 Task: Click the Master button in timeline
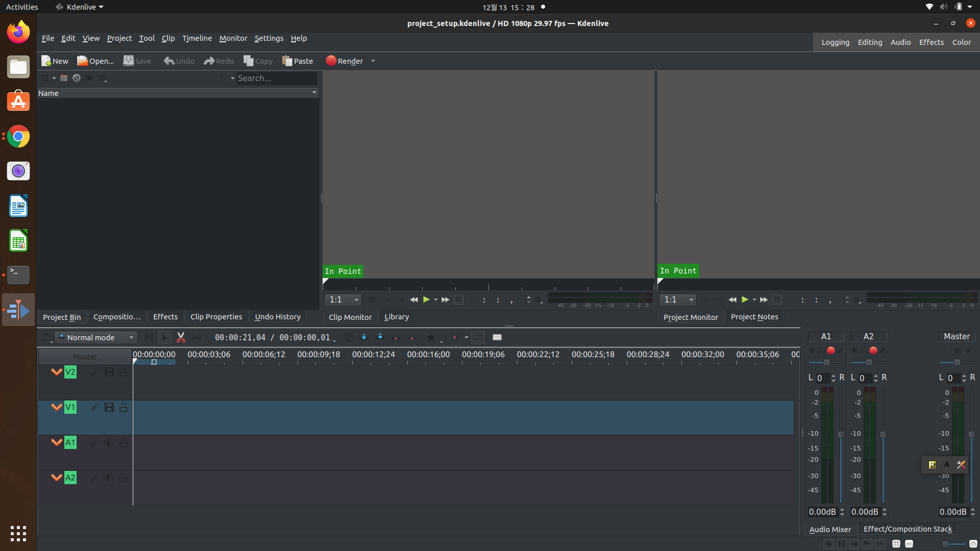tap(85, 357)
